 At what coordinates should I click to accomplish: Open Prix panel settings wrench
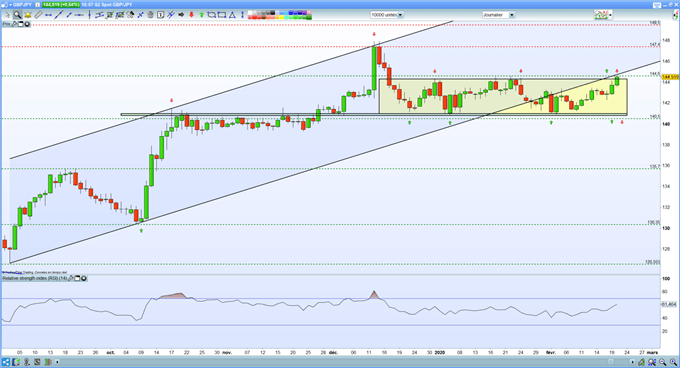click(x=14, y=24)
